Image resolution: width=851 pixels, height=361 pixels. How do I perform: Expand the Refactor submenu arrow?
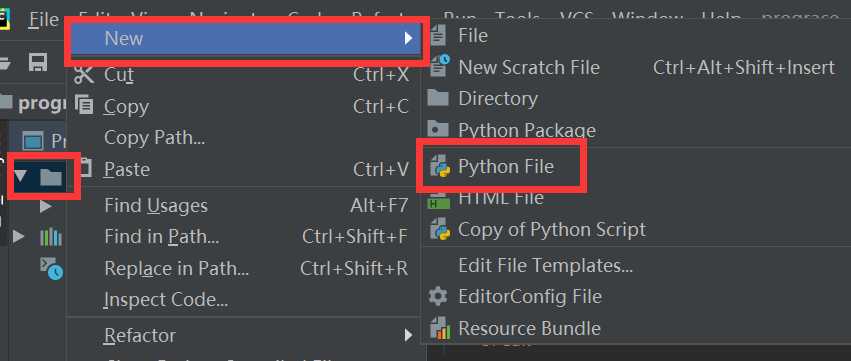click(x=408, y=335)
